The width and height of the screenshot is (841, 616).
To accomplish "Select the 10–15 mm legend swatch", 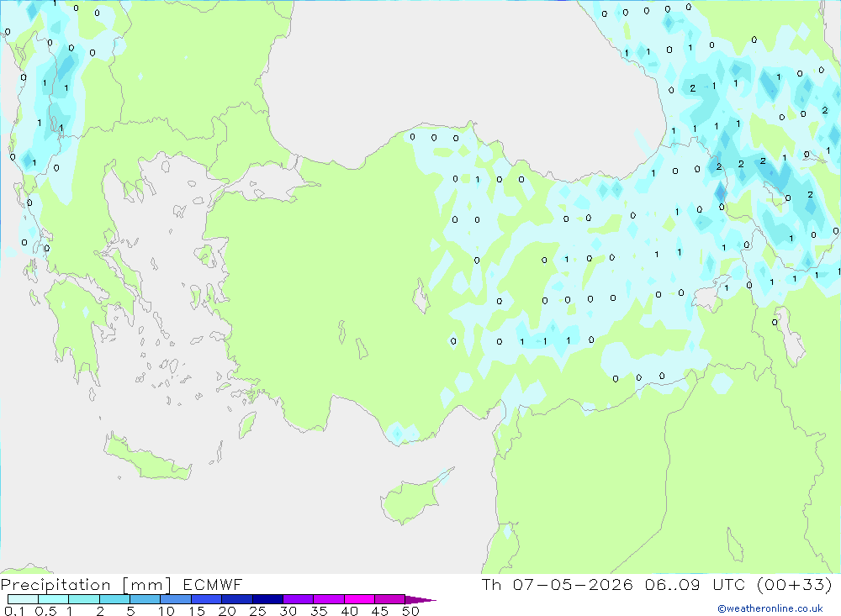I will [176, 599].
